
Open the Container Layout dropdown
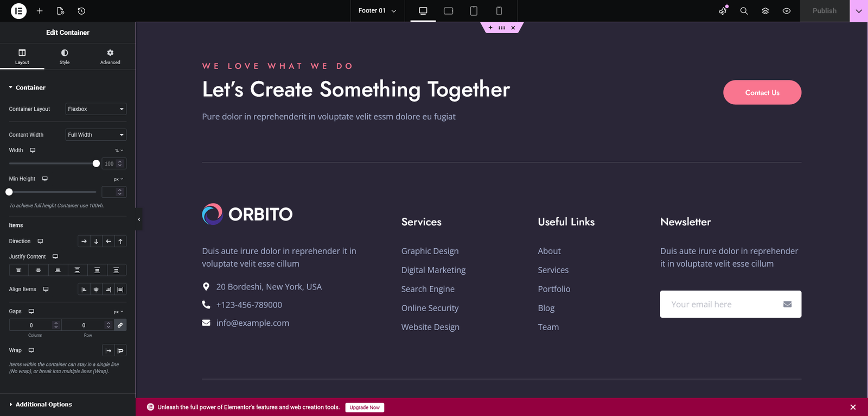click(x=96, y=109)
